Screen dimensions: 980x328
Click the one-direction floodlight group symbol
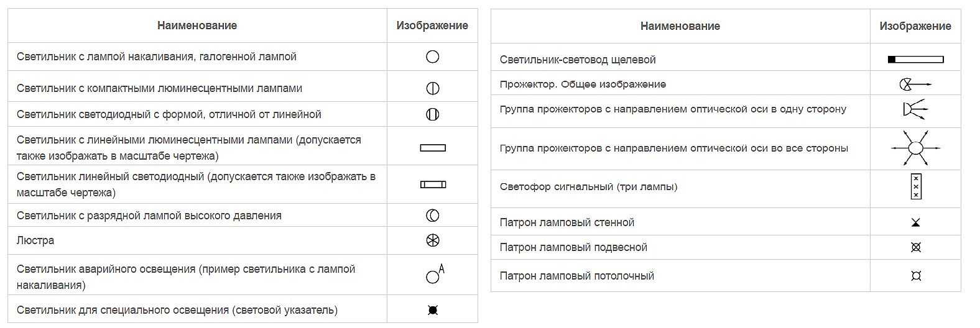pos(915,109)
